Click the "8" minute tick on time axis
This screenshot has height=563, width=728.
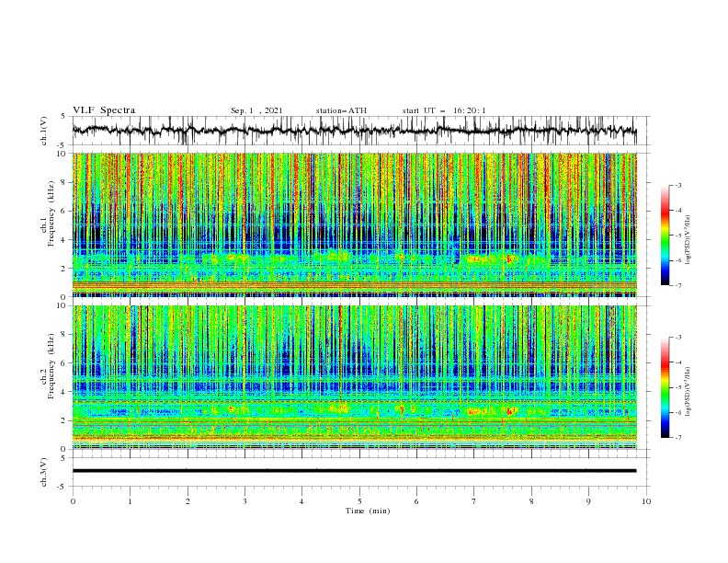[531, 501]
